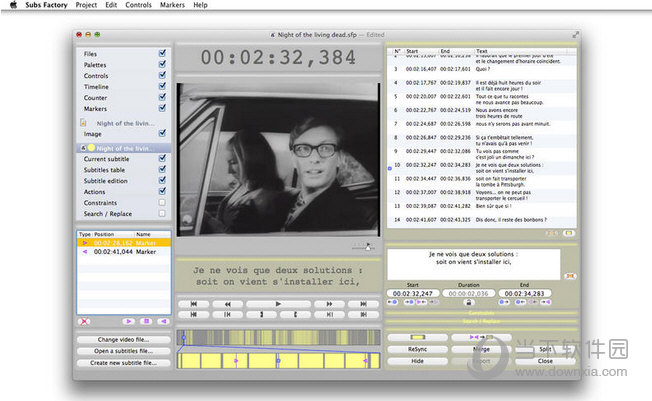The height and width of the screenshot is (401, 652).
Task: Click the delete marker icon
Action: (x=85, y=321)
